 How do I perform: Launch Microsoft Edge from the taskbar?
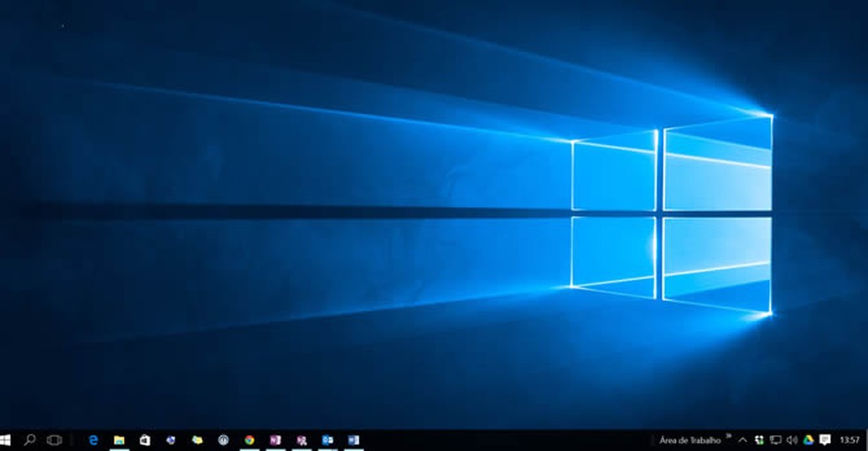93,440
